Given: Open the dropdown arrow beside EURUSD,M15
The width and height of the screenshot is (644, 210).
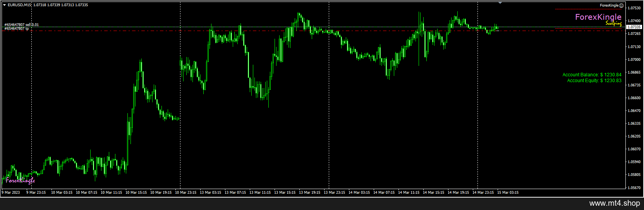Looking at the screenshot, I should pos(4,5).
